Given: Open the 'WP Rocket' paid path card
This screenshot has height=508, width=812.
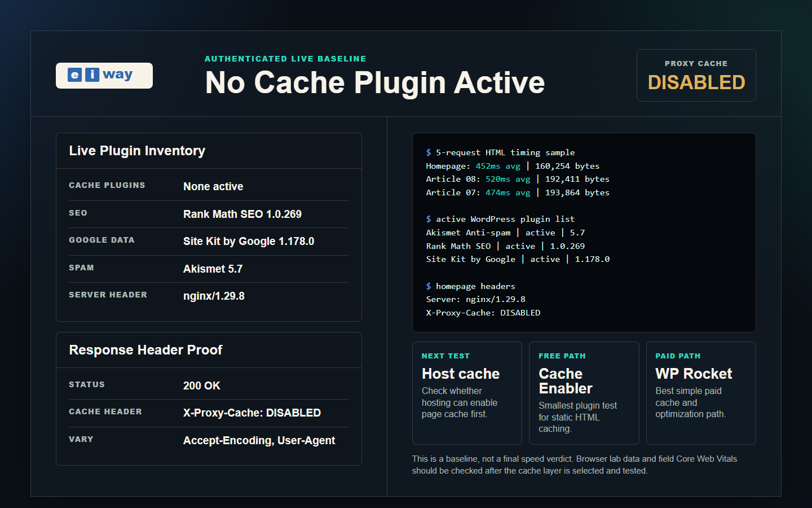Looking at the screenshot, I should (x=701, y=393).
